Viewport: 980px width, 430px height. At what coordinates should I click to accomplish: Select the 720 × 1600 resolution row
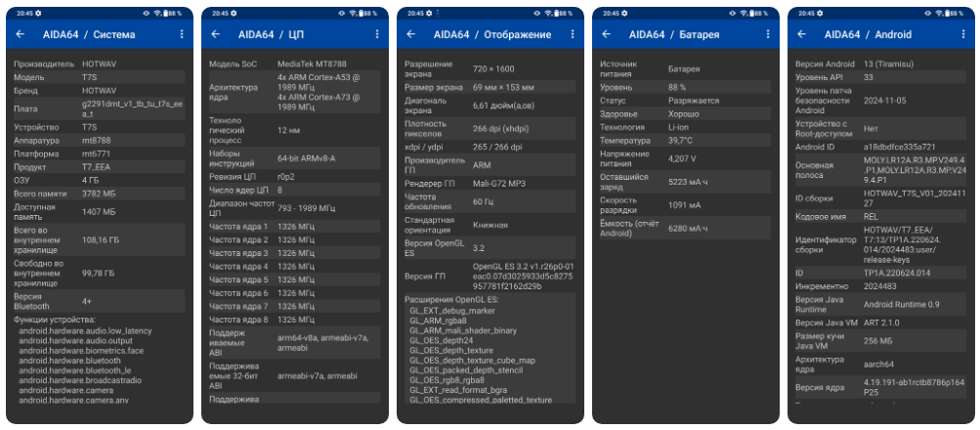[x=490, y=68]
